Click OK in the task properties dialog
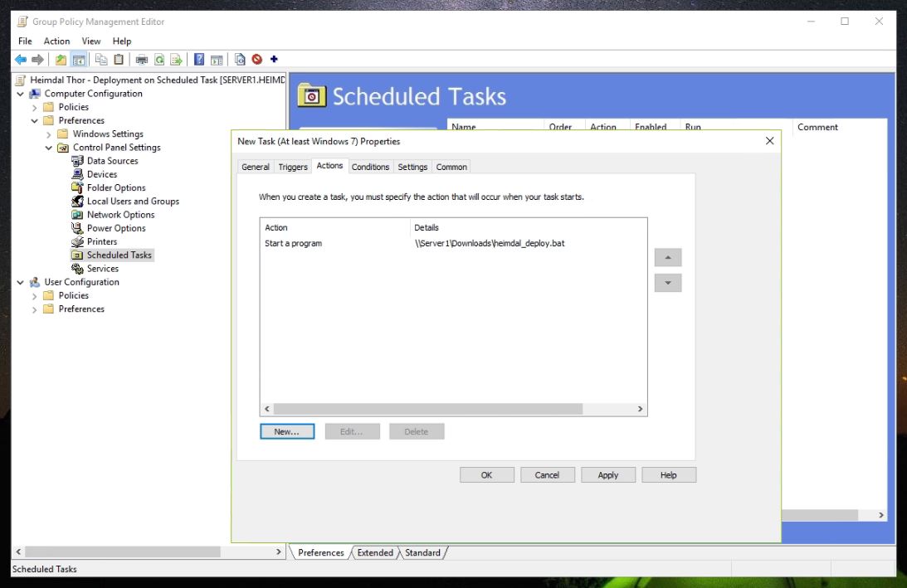This screenshot has height=588, width=907. (x=486, y=474)
